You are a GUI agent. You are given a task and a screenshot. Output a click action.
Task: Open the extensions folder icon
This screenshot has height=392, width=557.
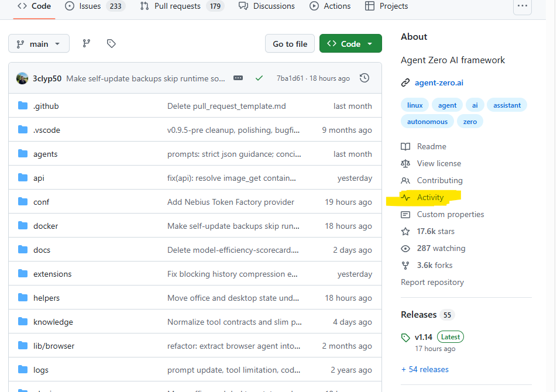click(x=23, y=273)
